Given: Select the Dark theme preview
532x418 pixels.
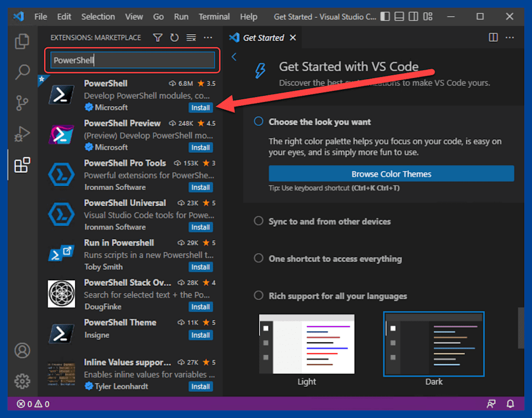Looking at the screenshot, I should tap(433, 344).
